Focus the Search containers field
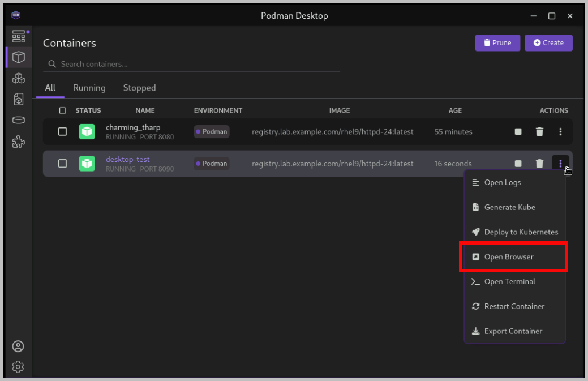588x381 pixels. click(192, 64)
